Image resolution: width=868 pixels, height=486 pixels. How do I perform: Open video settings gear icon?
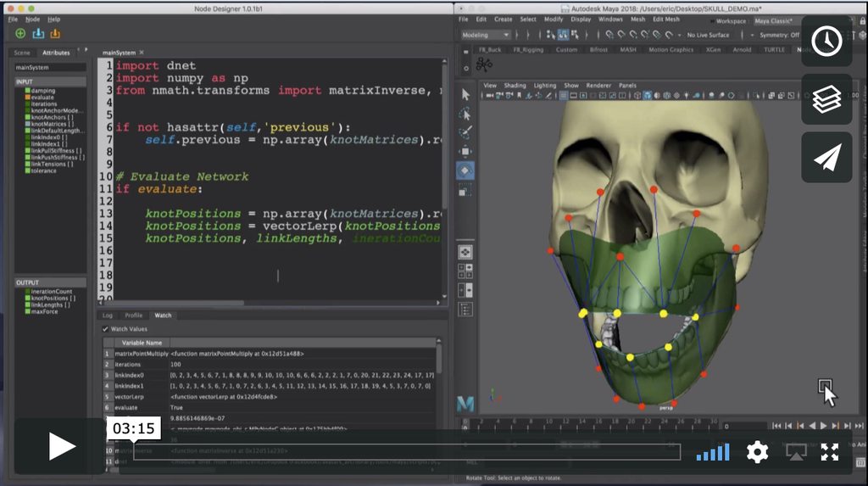click(757, 452)
